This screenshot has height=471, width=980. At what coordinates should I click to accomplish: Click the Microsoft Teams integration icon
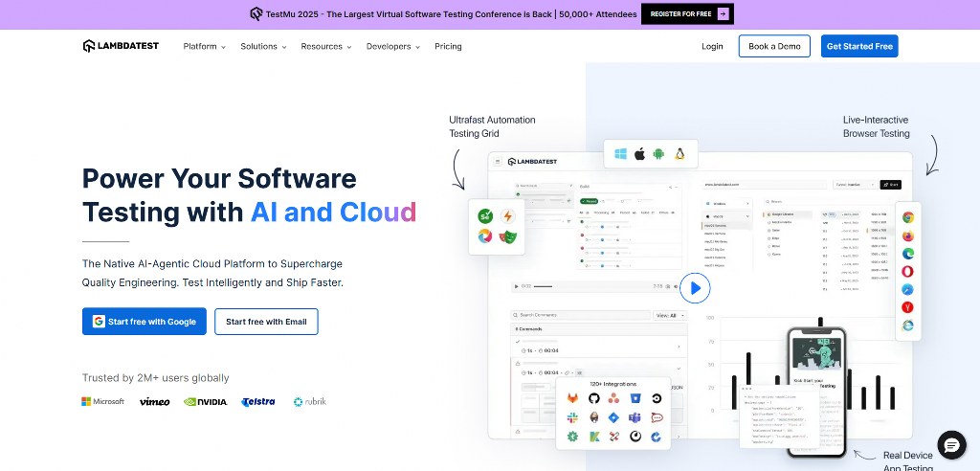pyautogui.click(x=635, y=417)
